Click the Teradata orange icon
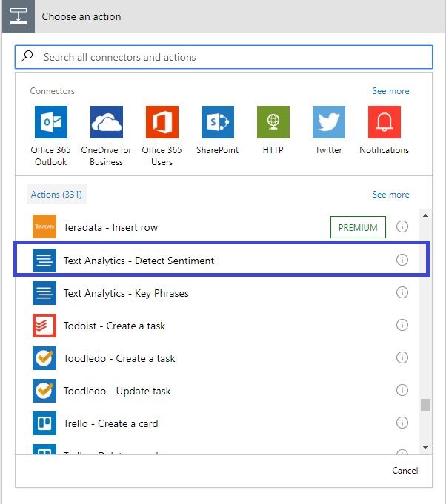 [44, 226]
